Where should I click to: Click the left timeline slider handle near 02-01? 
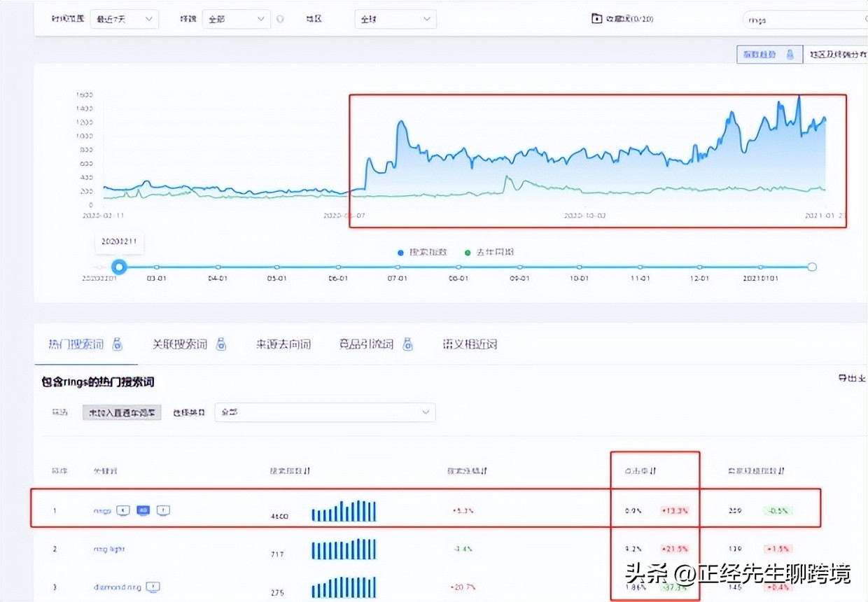(120, 267)
